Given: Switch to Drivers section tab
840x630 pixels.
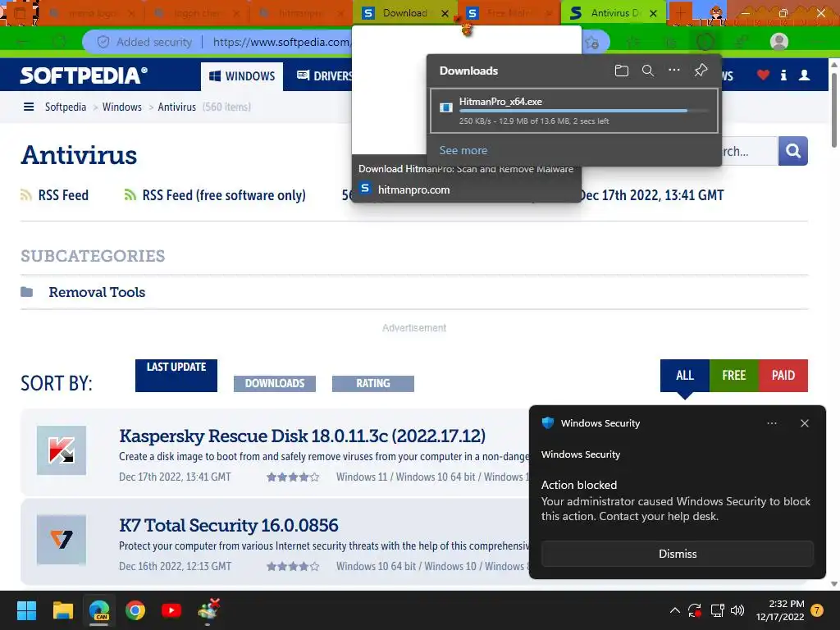Looking at the screenshot, I should (x=325, y=76).
